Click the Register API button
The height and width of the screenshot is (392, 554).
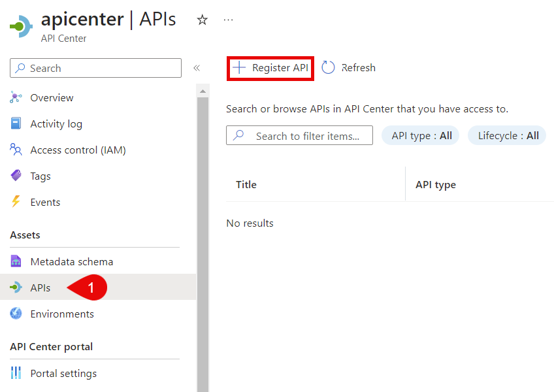click(270, 68)
